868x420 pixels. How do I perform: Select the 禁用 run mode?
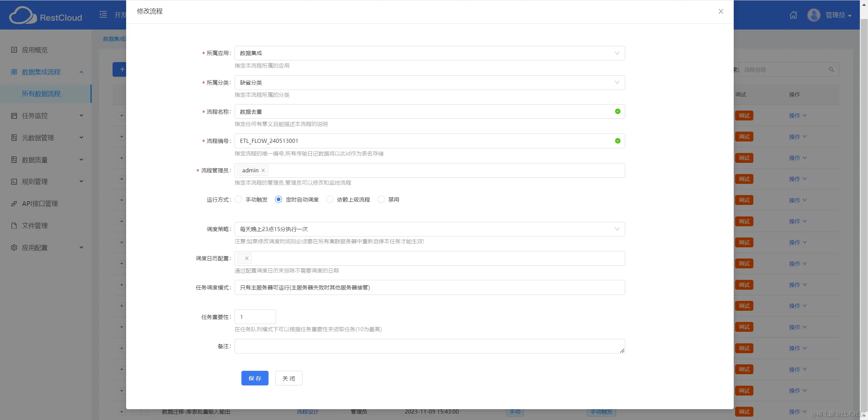pyautogui.click(x=381, y=199)
